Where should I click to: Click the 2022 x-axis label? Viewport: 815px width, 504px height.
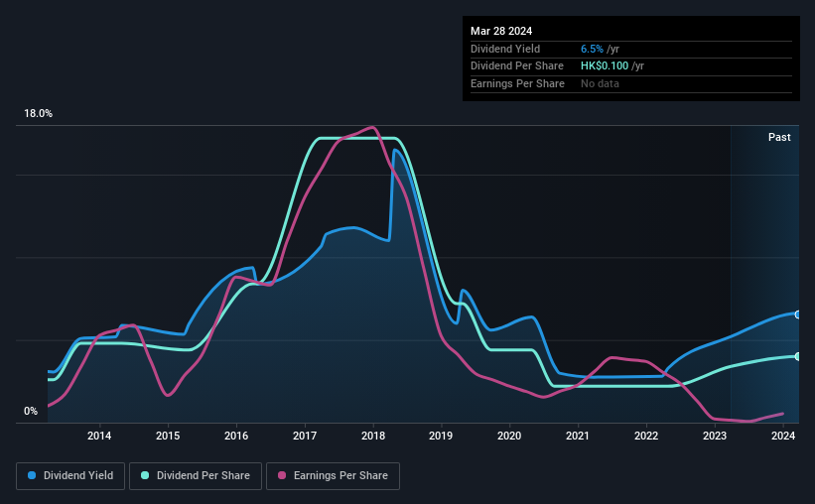click(x=646, y=436)
